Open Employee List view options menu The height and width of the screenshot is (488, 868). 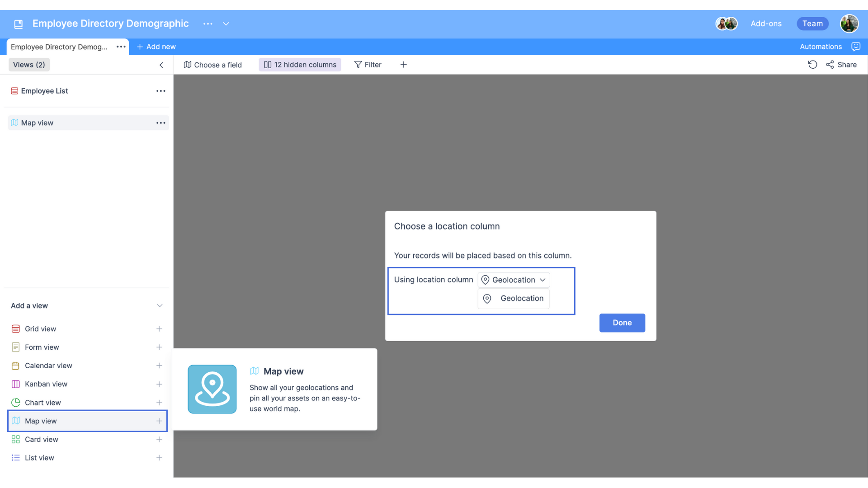tap(161, 91)
